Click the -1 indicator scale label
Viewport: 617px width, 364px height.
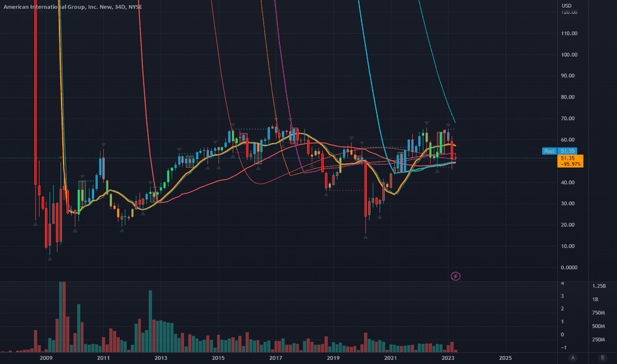(x=563, y=347)
